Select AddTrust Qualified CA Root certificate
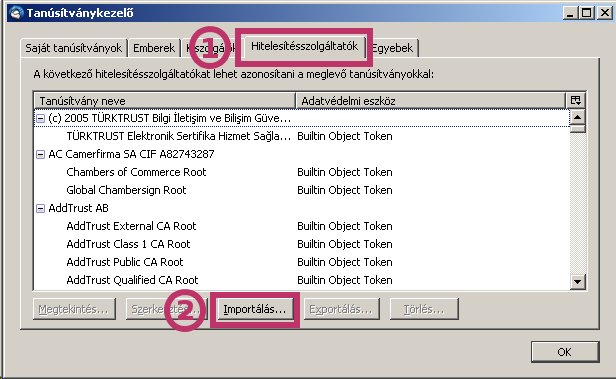 (302, 280)
